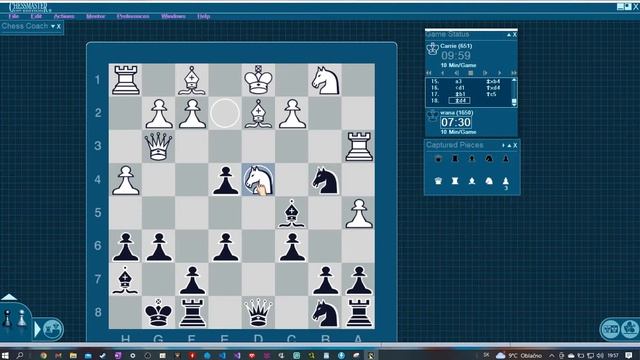Step forward one move
The width and height of the screenshot is (640, 360).
499,73
